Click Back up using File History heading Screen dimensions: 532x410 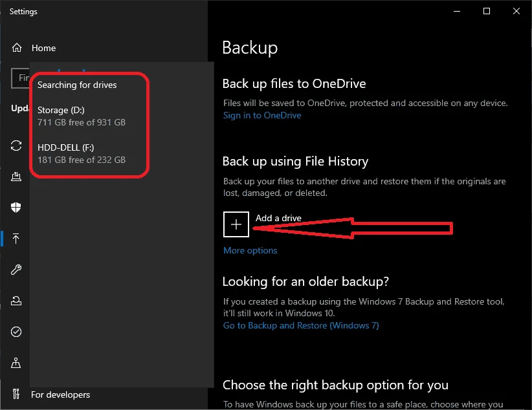[295, 162]
